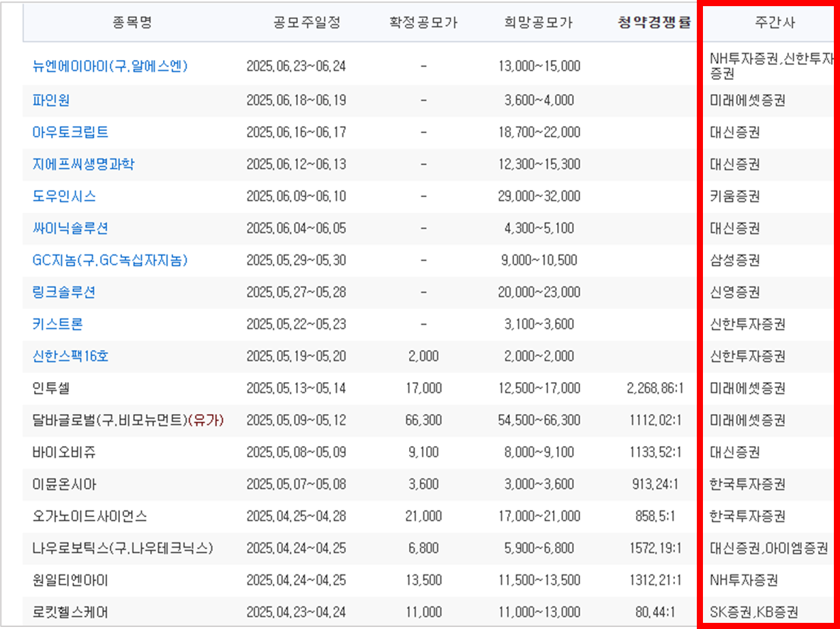Image resolution: width=840 pixels, height=629 pixels.
Task: Click the hoped price 54,500~66,300
Action: coord(539,420)
